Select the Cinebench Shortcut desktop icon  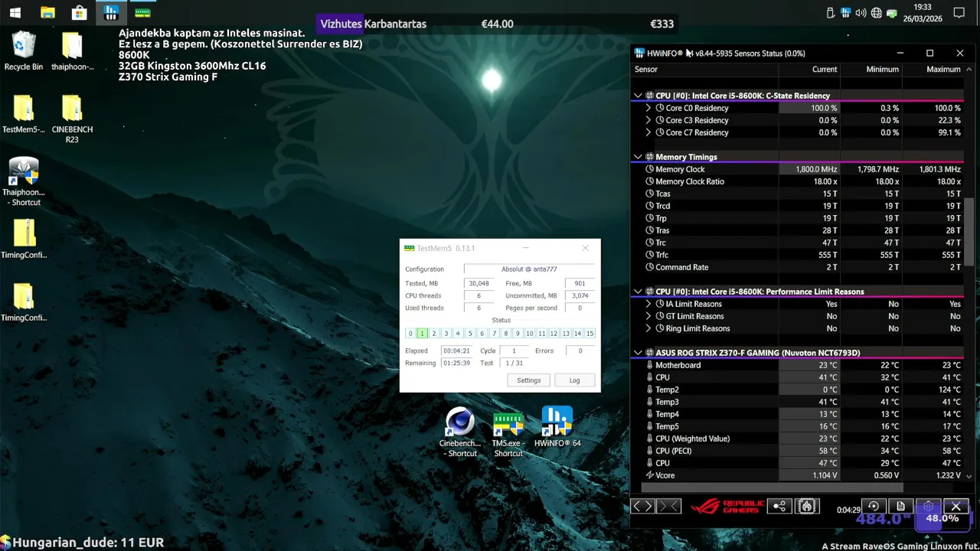460,432
